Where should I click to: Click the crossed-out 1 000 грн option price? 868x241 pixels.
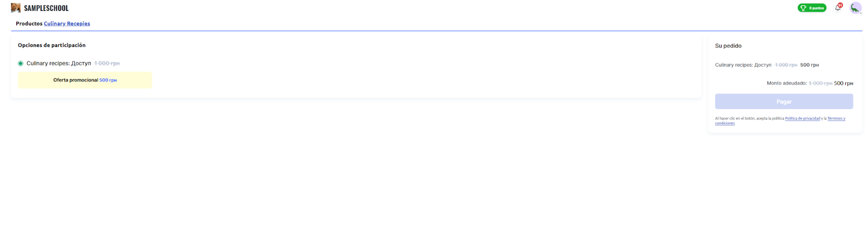(107, 64)
